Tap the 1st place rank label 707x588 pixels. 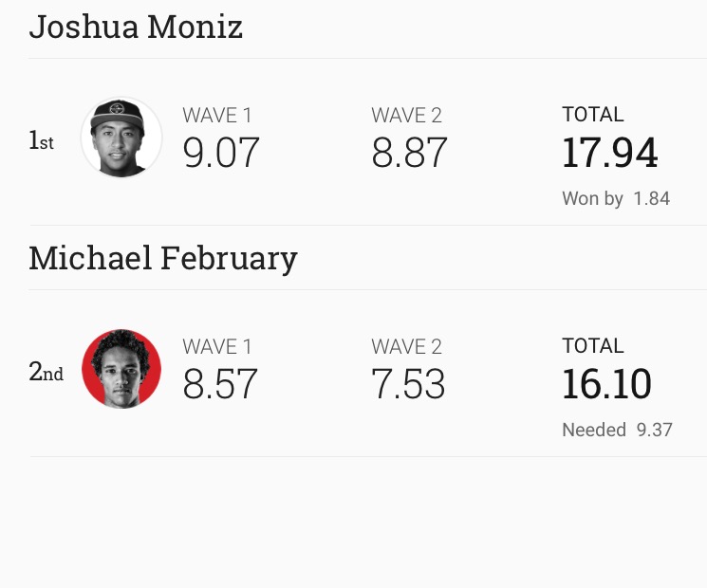tap(41, 140)
